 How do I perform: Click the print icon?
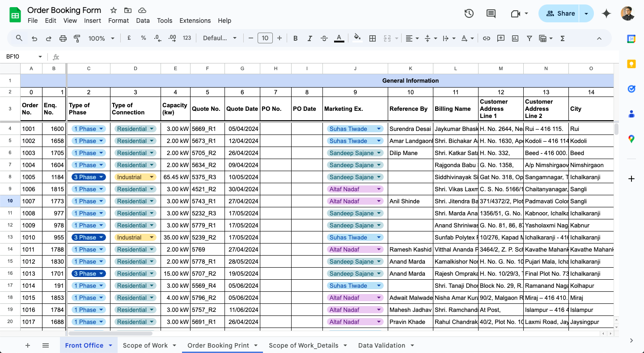(x=63, y=38)
